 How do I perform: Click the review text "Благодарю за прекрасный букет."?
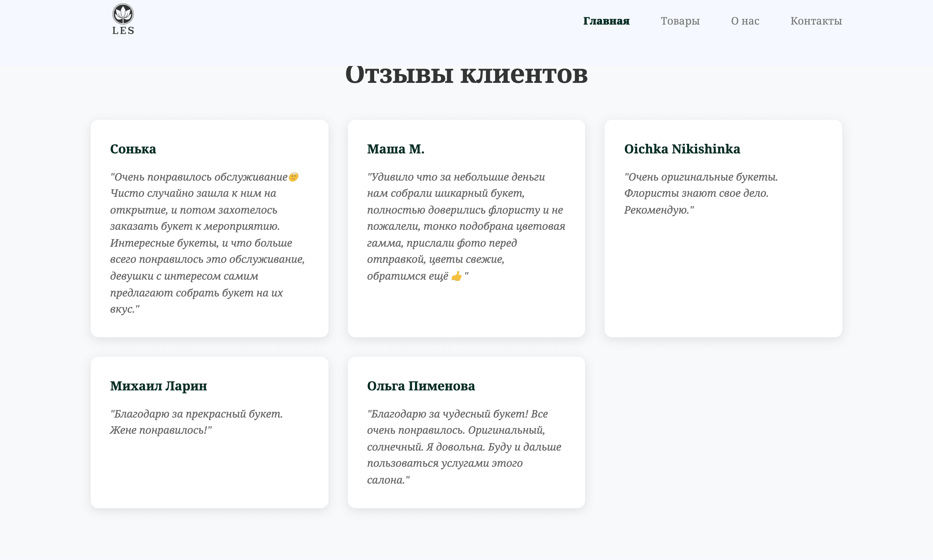point(196,414)
